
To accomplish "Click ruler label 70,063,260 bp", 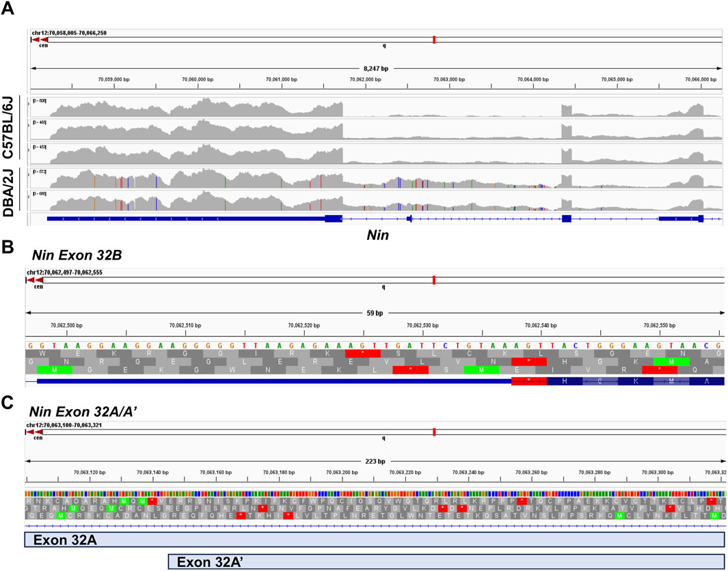I will tap(532, 472).
